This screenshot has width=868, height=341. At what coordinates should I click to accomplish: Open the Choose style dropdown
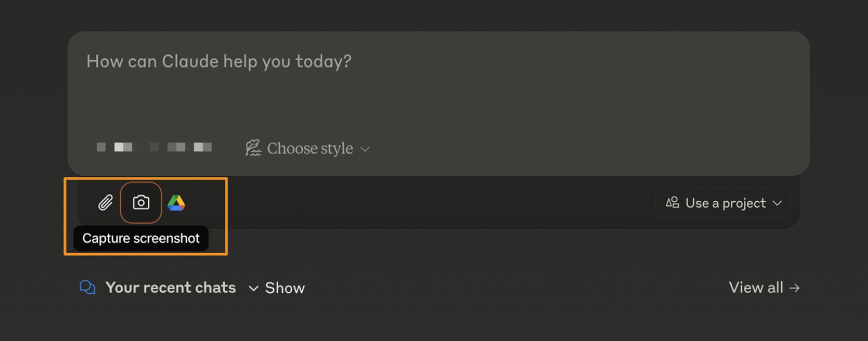pyautogui.click(x=310, y=148)
